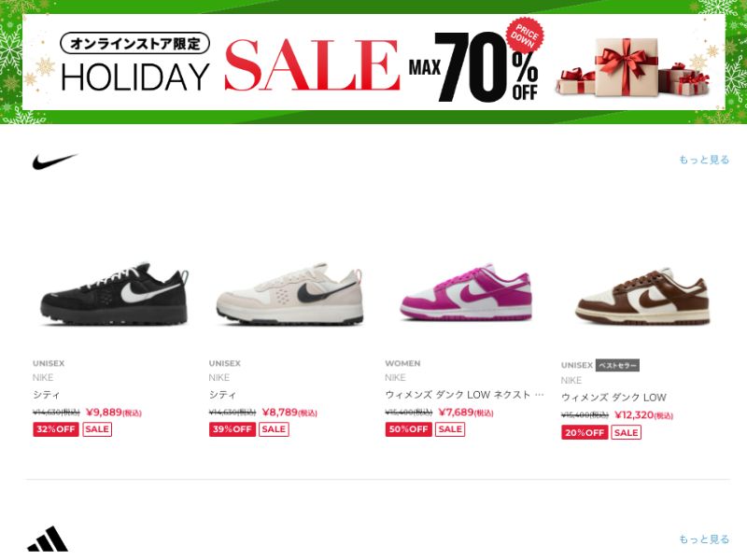Select the beige Nike シティ sneaker image
Viewport: 747px width, 560px height.
click(x=290, y=293)
